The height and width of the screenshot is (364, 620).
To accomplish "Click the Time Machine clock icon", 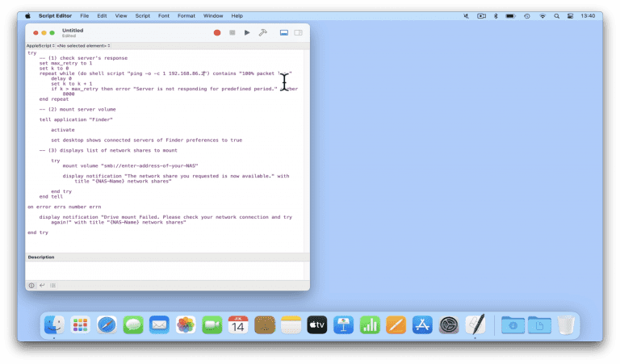I will [527, 16].
